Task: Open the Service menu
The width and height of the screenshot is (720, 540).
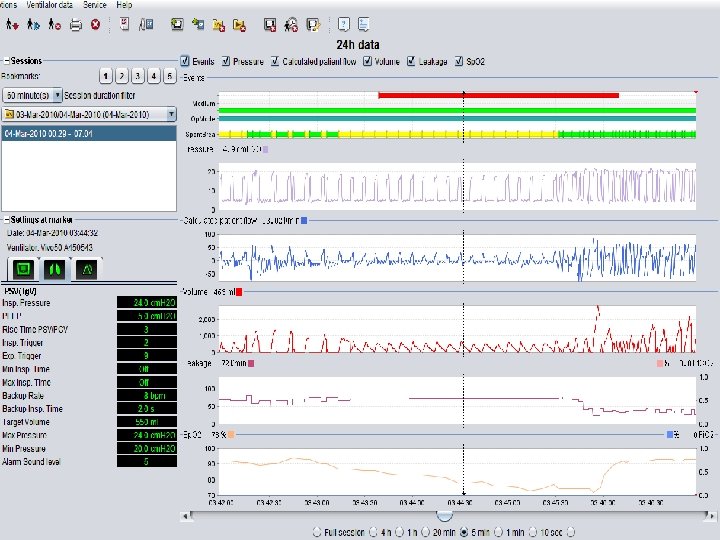Action: click(x=95, y=5)
